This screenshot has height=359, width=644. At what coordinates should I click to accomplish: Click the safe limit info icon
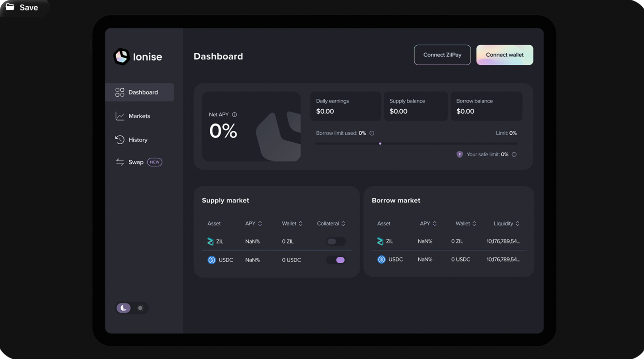[x=514, y=154]
